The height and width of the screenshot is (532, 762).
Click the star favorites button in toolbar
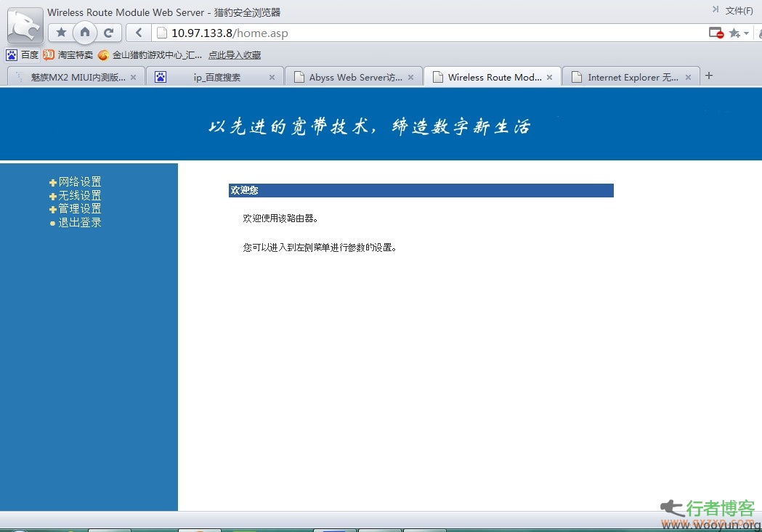coord(61,33)
